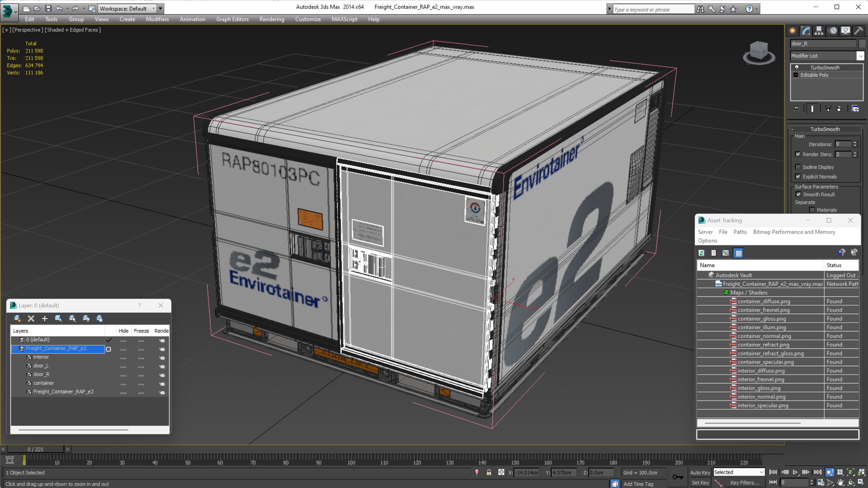The height and width of the screenshot is (488, 868).
Task: Open the Motion command panel tab
Action: click(833, 31)
